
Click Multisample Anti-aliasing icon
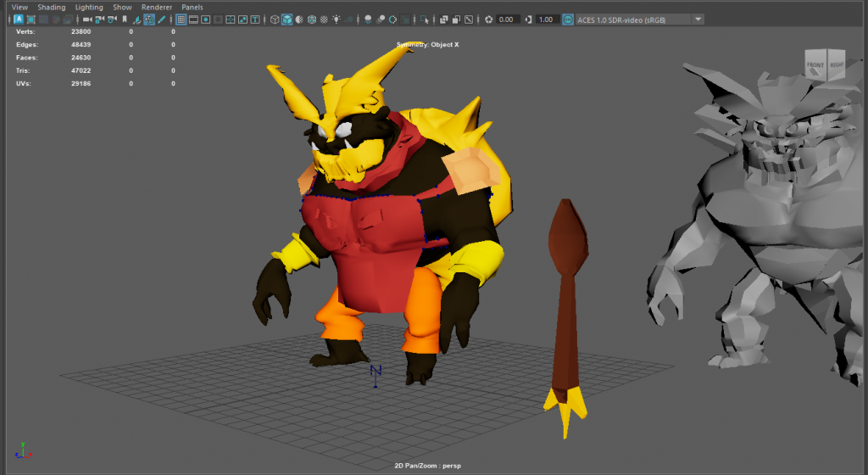(393, 20)
